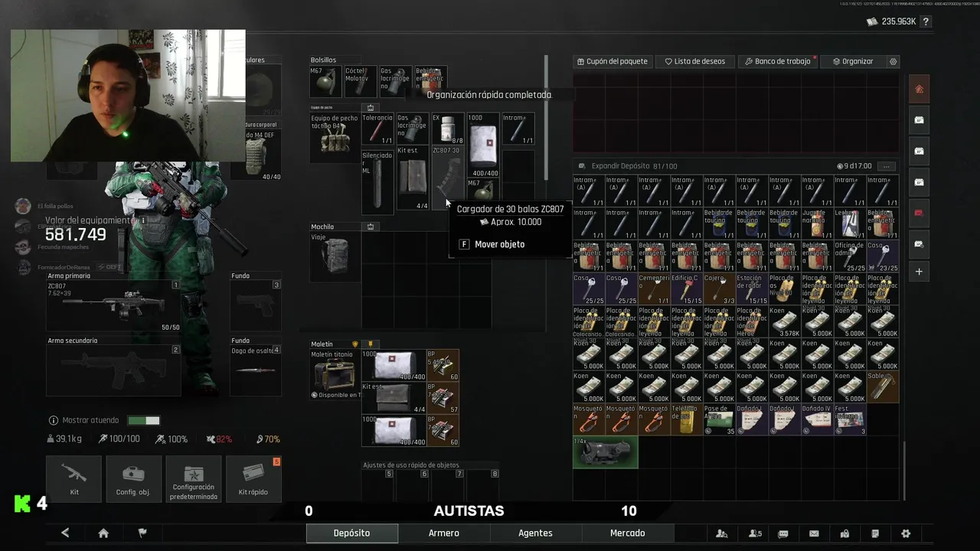Select the Estación de radar key
The height and width of the screenshot is (551, 980).
(751, 289)
